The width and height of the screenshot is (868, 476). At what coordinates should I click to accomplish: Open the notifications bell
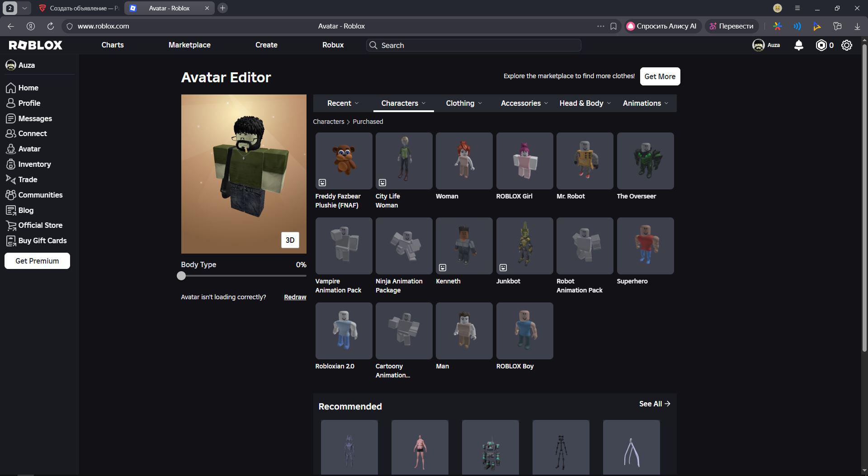799,45
